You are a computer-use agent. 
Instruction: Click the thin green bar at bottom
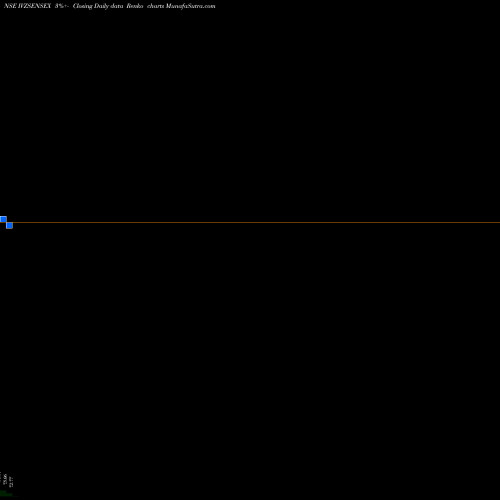(x=15, y=496)
